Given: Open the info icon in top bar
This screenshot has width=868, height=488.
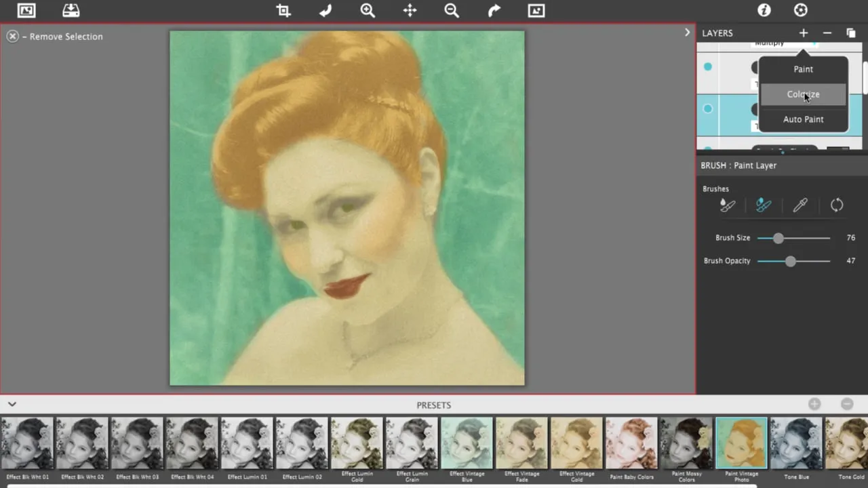Looking at the screenshot, I should [x=764, y=10].
